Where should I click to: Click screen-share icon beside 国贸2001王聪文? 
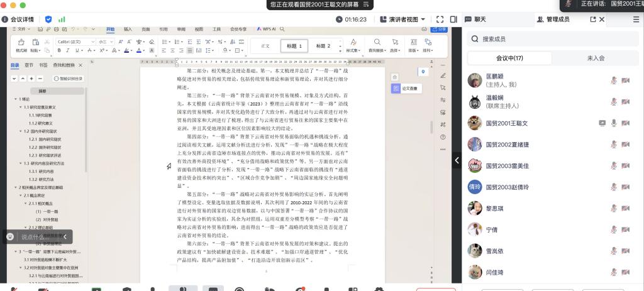pyautogui.click(x=602, y=123)
